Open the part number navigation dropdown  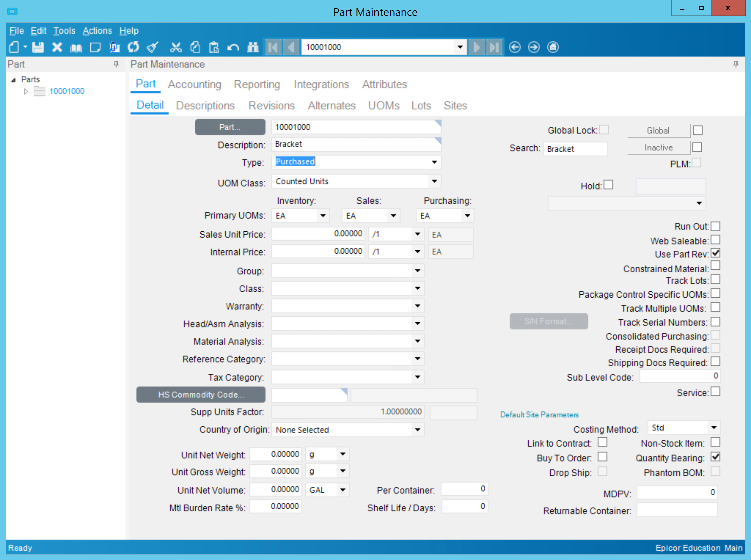(x=460, y=47)
